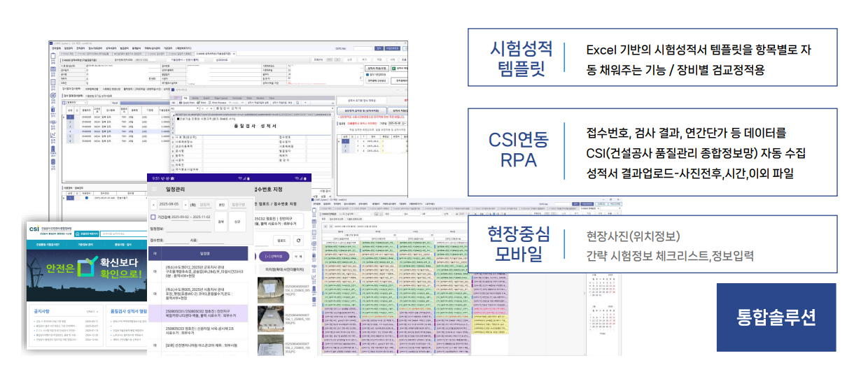Open the 성적서관리 menu in the main window
Image resolution: width=868 pixels, height=372 pixels.
(x=111, y=48)
